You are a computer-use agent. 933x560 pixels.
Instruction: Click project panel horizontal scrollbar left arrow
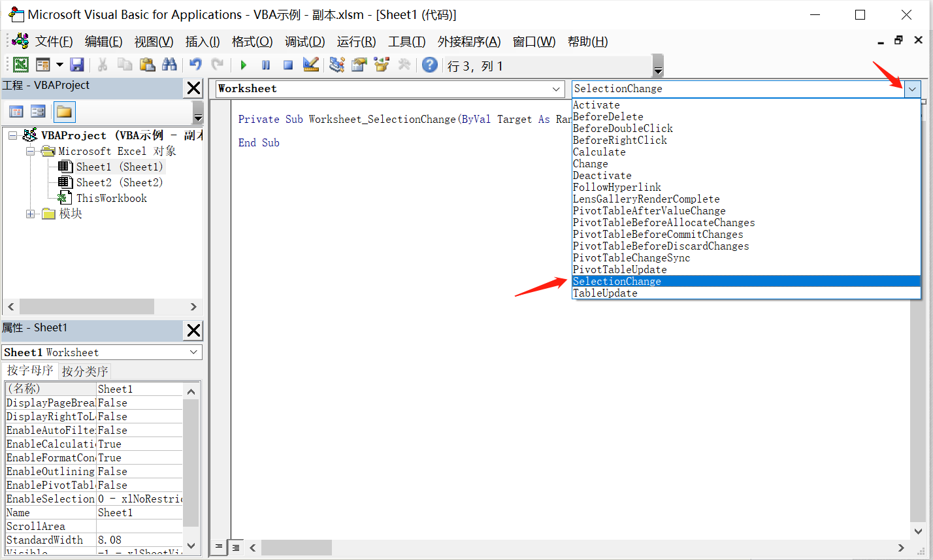click(10, 306)
